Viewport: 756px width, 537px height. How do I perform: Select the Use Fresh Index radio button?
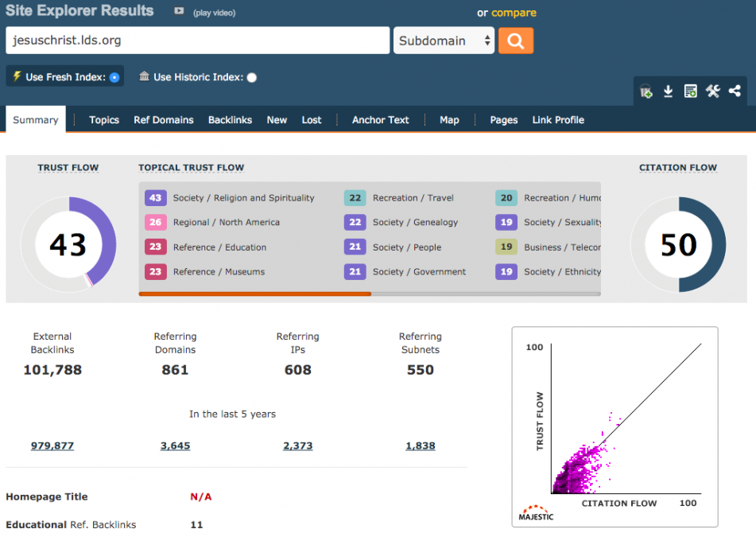[x=114, y=77]
